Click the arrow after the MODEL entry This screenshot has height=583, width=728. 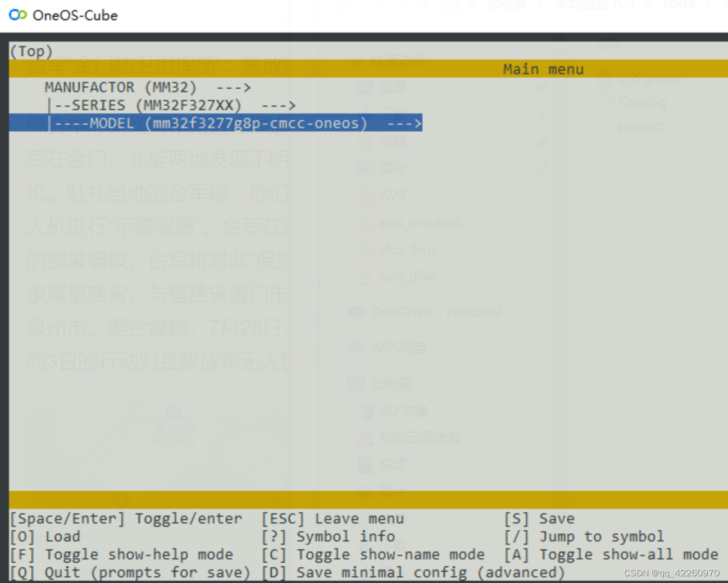[x=404, y=124]
